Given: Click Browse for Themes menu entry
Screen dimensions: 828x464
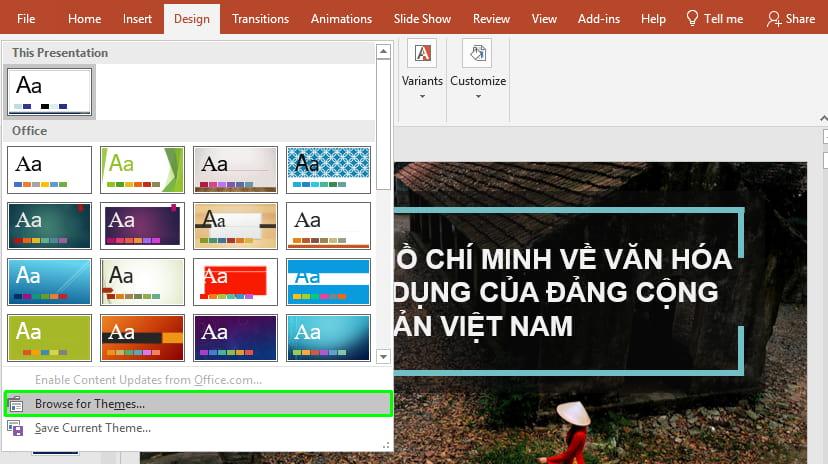Looking at the screenshot, I should 198,404.
